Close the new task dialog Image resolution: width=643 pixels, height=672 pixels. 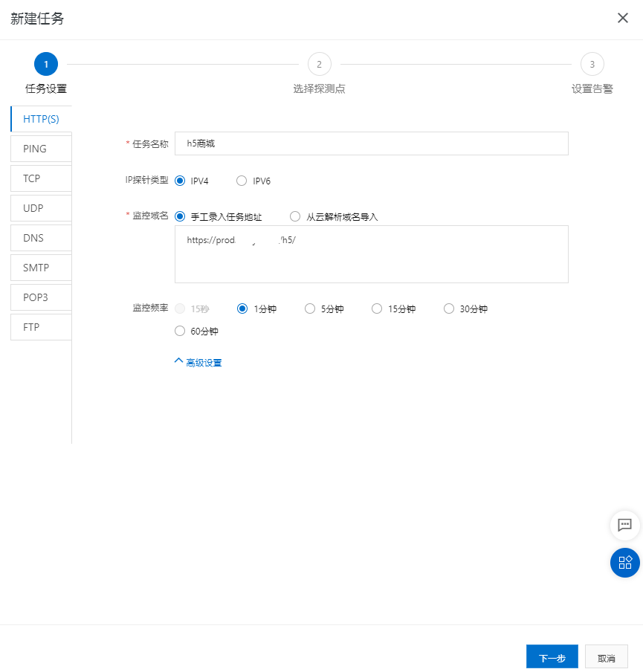(x=622, y=18)
